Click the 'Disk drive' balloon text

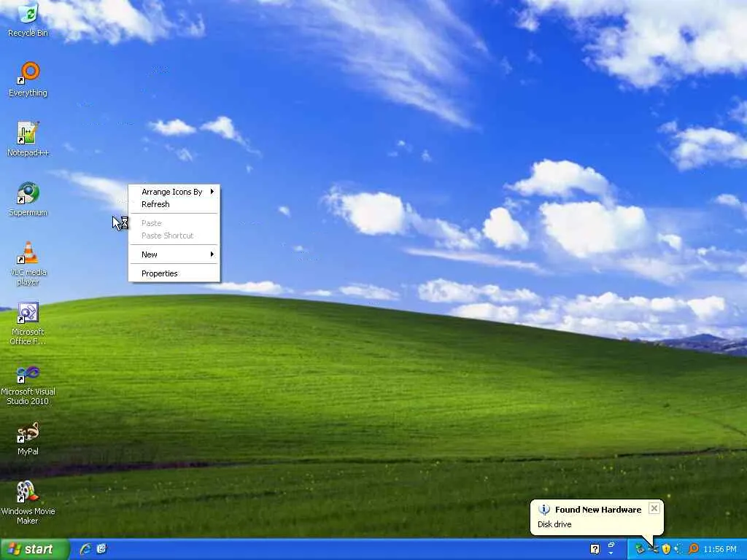[554, 524]
